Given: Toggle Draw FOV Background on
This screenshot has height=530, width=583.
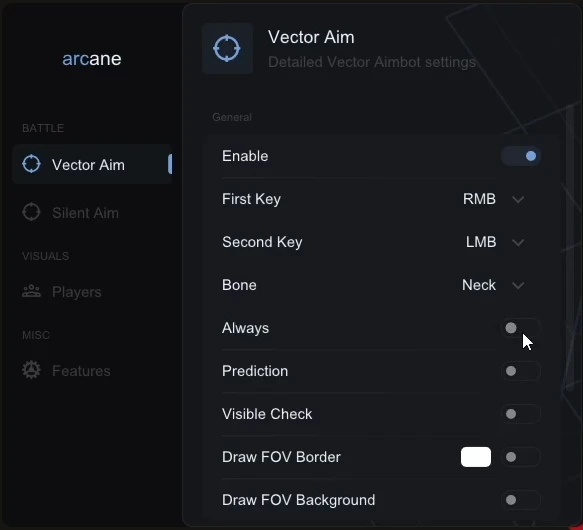Looking at the screenshot, I should pos(521,500).
